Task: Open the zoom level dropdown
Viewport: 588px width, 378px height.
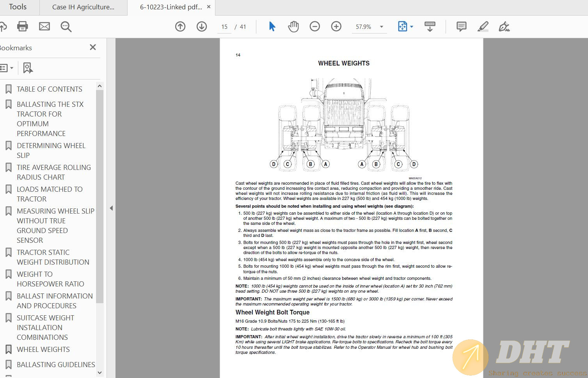Action: (382, 27)
